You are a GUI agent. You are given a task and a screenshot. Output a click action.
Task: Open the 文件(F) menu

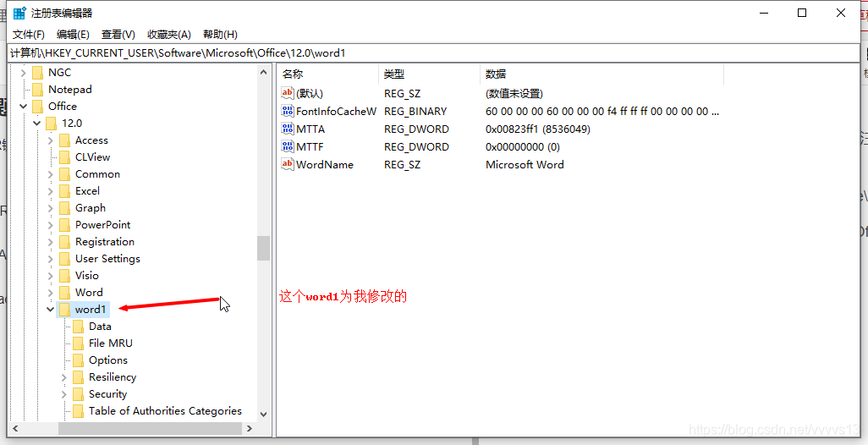point(28,35)
